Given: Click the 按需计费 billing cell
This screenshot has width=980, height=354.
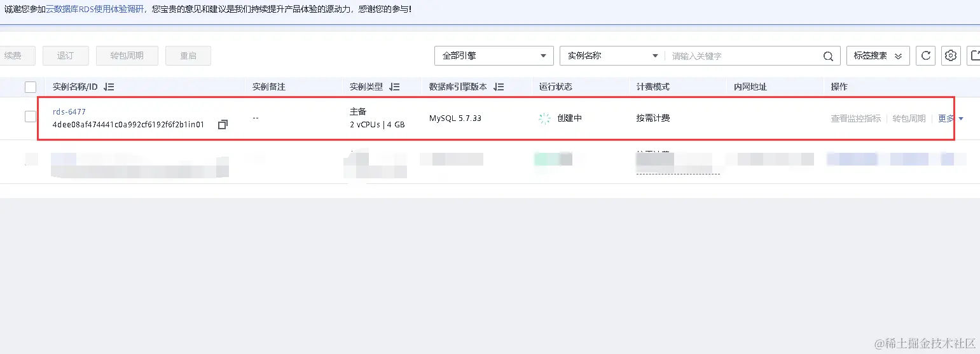Looking at the screenshot, I should [x=653, y=118].
